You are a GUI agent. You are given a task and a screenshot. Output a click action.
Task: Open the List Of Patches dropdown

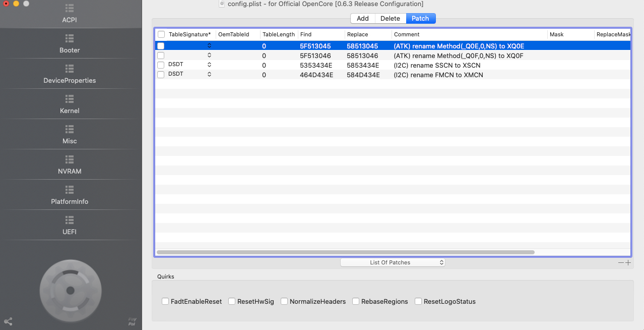click(393, 262)
